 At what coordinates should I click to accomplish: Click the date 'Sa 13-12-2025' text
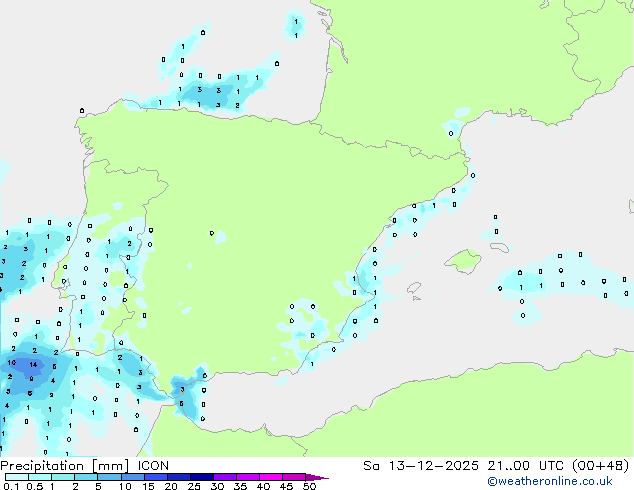click(x=421, y=466)
